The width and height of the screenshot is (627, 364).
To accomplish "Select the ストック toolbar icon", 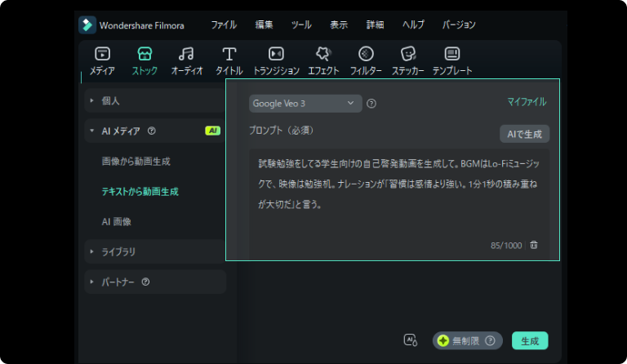I will 145,54.
